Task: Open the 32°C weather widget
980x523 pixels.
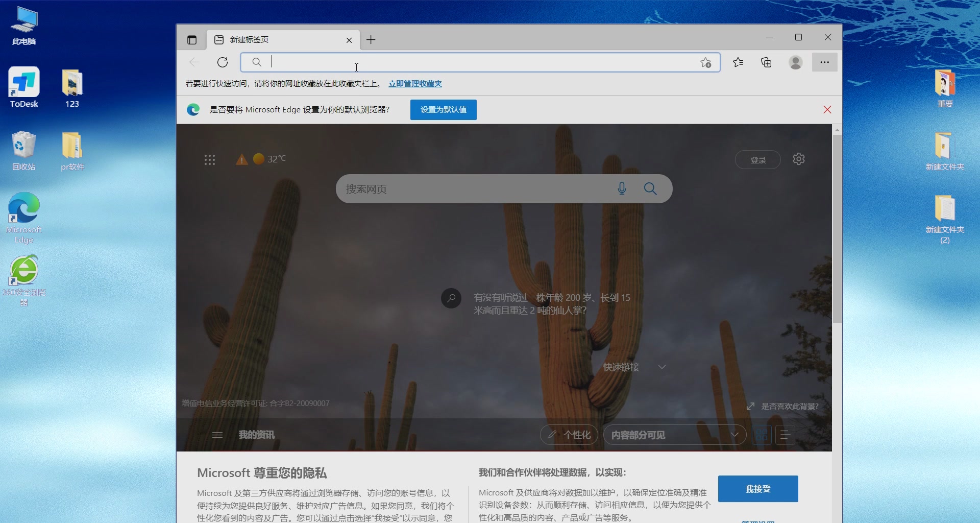Action: click(270, 159)
